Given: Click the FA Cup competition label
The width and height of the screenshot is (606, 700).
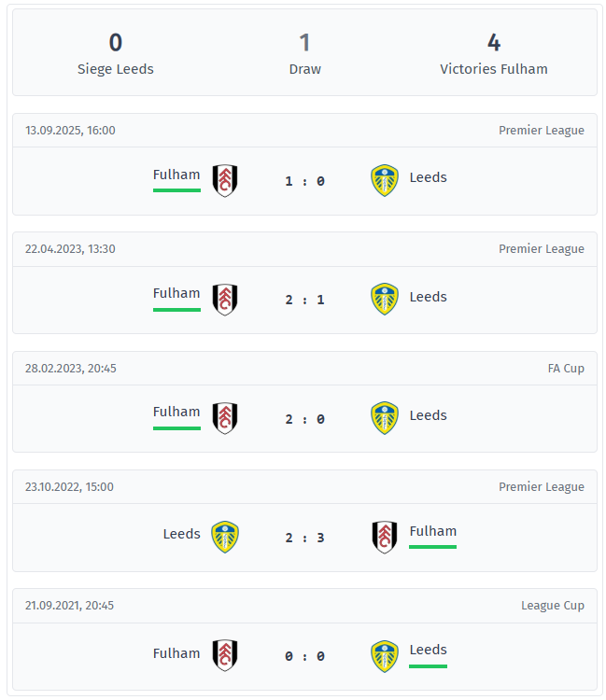Looking at the screenshot, I should point(566,368).
